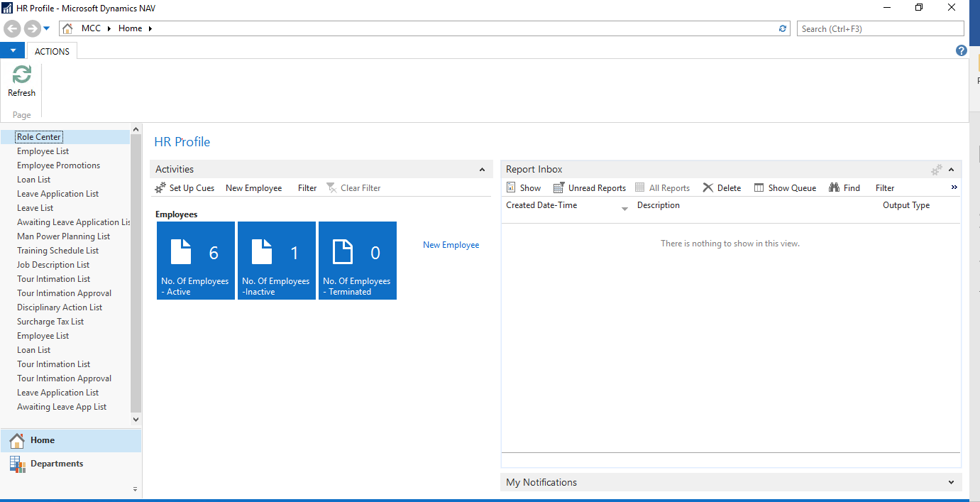
Task: Click the Show Queue icon
Action: pos(759,188)
